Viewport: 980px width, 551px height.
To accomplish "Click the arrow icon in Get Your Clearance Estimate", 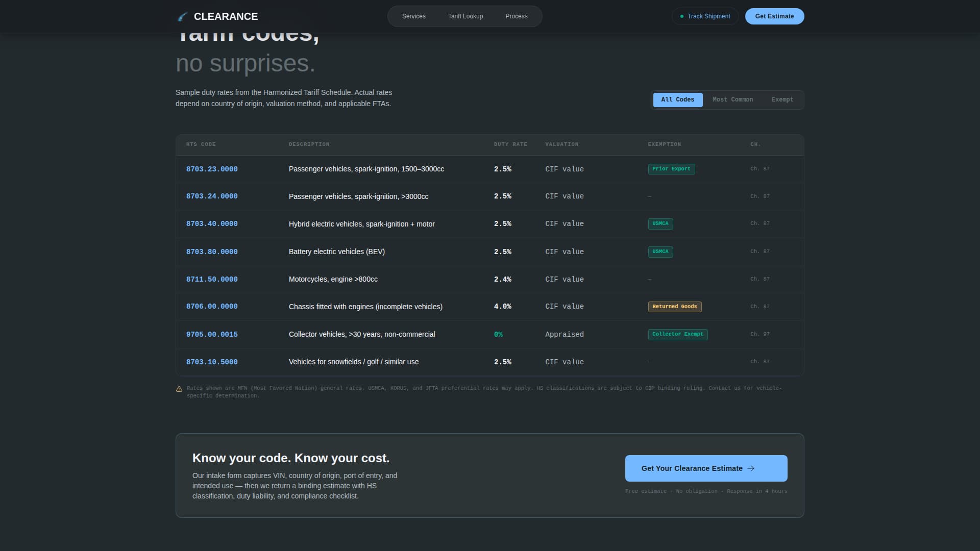I will click(751, 468).
